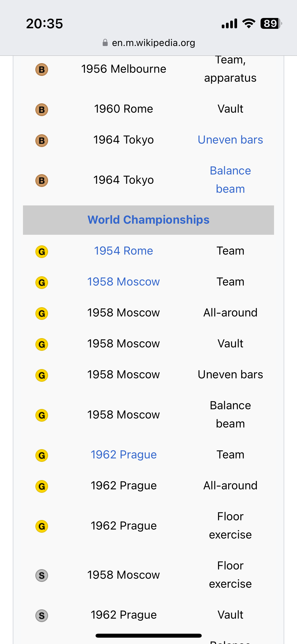Tap the bronze medal icon beside 1956 Melbourne
The height and width of the screenshot is (644, 297).
click(x=42, y=70)
